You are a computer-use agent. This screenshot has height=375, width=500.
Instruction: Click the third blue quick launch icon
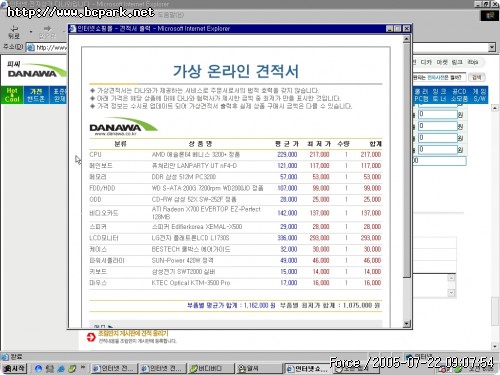point(61,368)
